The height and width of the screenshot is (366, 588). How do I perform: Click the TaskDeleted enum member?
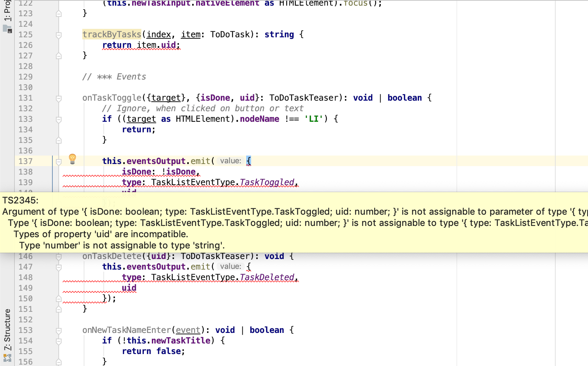point(267,277)
